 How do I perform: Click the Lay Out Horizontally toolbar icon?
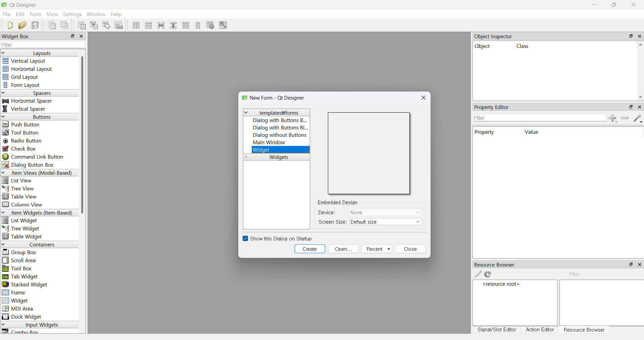tap(136, 25)
